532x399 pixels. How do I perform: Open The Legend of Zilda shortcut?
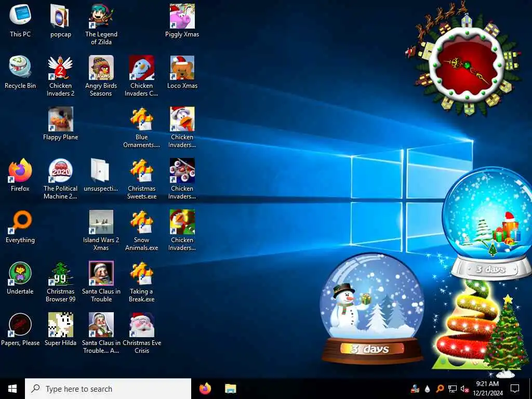click(x=101, y=24)
